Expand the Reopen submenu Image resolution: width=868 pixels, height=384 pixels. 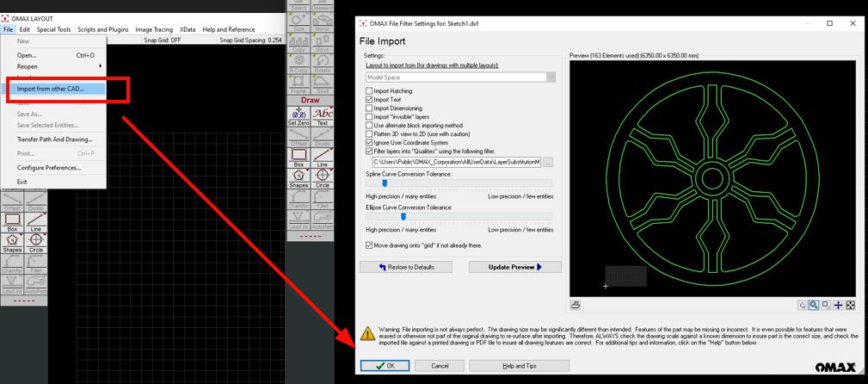tap(53, 66)
